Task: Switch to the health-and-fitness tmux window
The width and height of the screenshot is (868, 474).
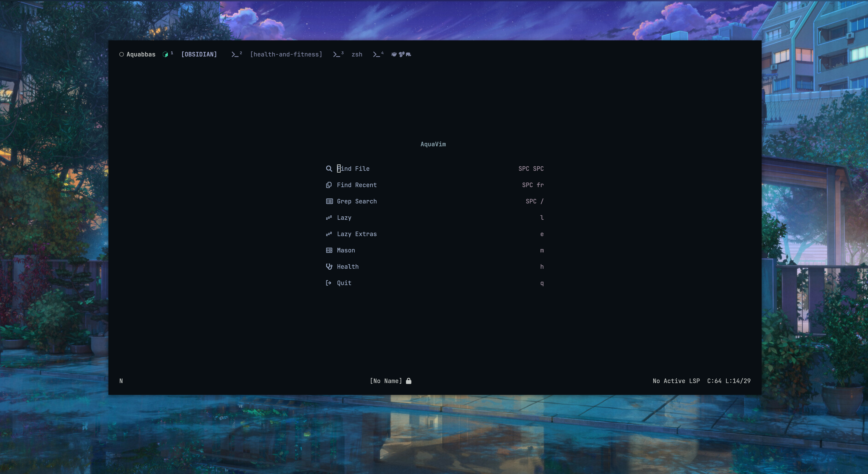Action: click(x=286, y=54)
